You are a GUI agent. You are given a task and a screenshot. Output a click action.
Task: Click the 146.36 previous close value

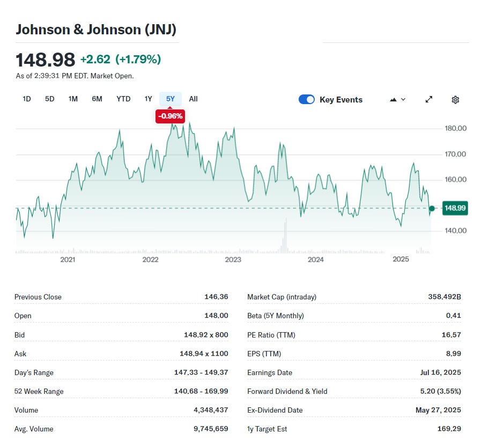(x=216, y=297)
